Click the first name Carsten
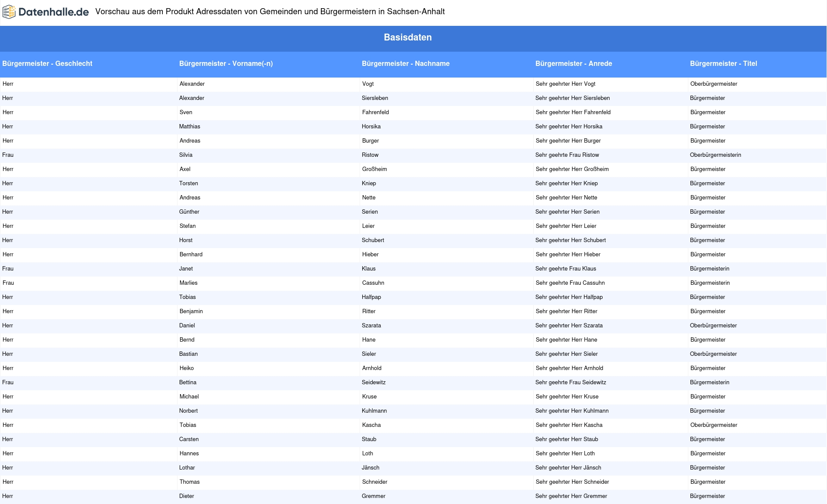 point(189,439)
